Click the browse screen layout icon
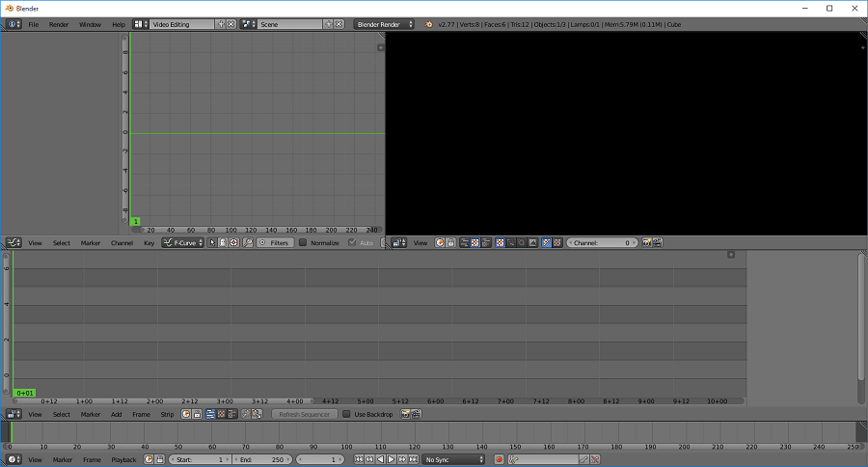This screenshot has width=868, height=467. tap(141, 24)
